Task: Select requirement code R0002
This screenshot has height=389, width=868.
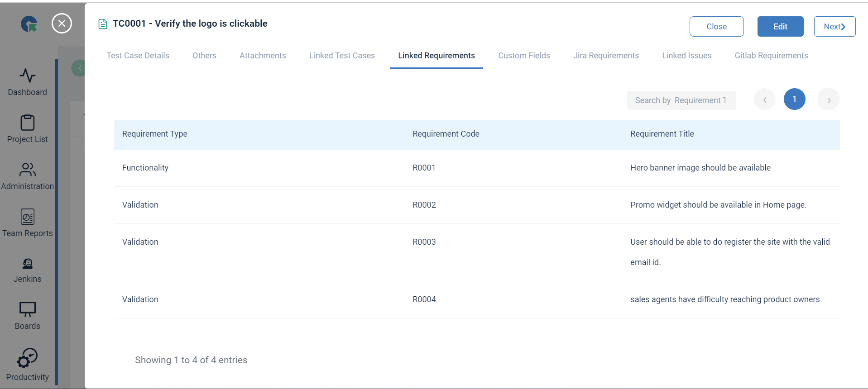Action: coord(424,205)
